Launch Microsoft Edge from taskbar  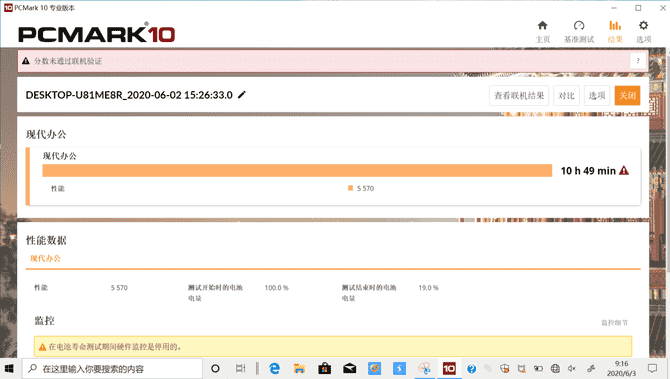(274, 368)
